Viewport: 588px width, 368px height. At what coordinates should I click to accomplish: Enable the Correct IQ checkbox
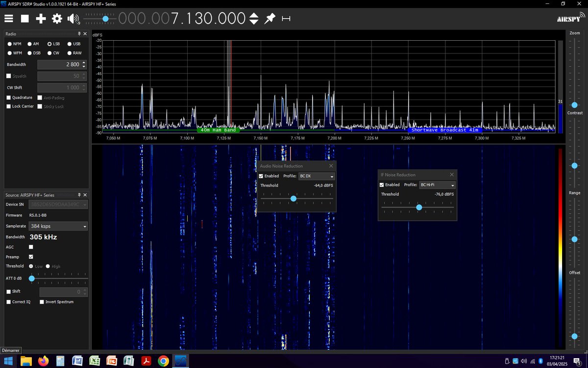(9, 302)
